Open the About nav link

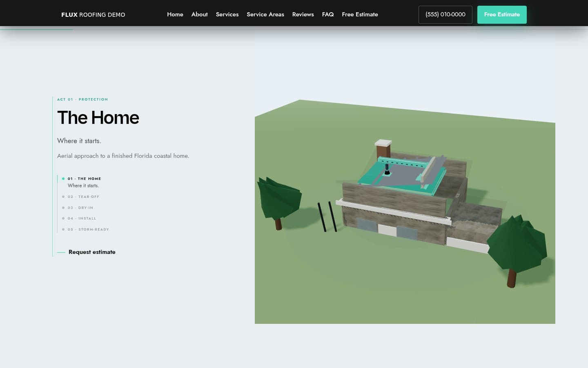coord(200,14)
